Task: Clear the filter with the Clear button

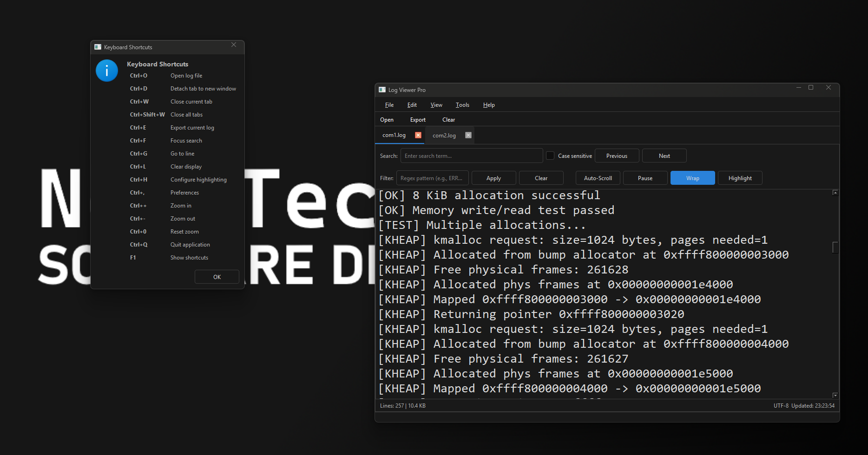Action: click(x=541, y=178)
